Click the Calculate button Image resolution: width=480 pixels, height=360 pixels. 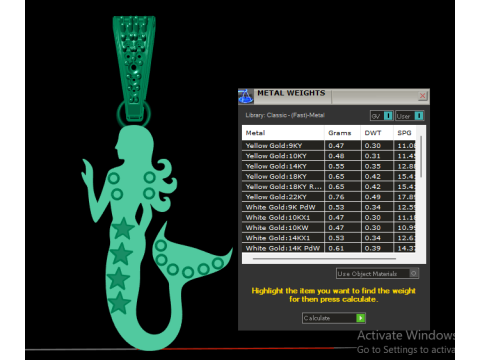[x=334, y=318]
